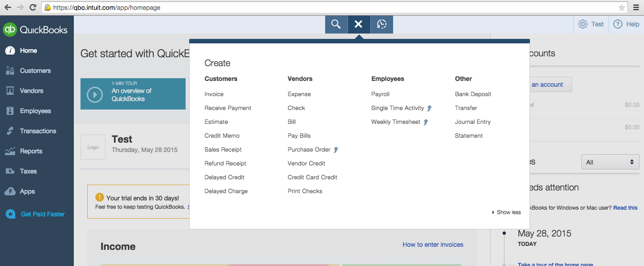The width and height of the screenshot is (644, 266).
Task: Close the Create menu with X icon
Action: click(x=359, y=24)
